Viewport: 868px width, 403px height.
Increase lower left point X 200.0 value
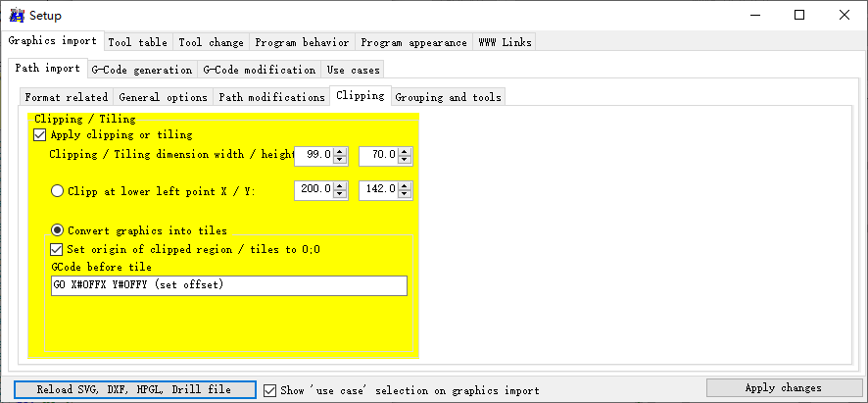coord(340,185)
